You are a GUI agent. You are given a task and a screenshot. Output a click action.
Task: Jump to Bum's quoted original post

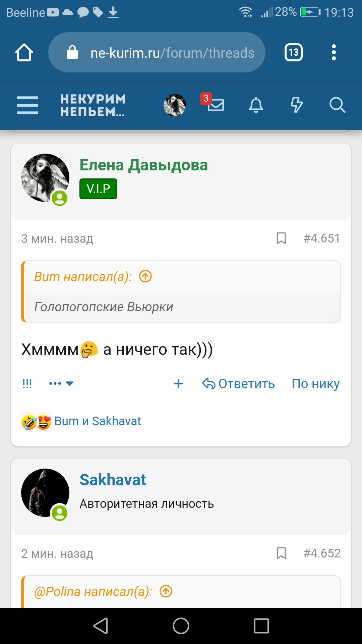point(145,277)
